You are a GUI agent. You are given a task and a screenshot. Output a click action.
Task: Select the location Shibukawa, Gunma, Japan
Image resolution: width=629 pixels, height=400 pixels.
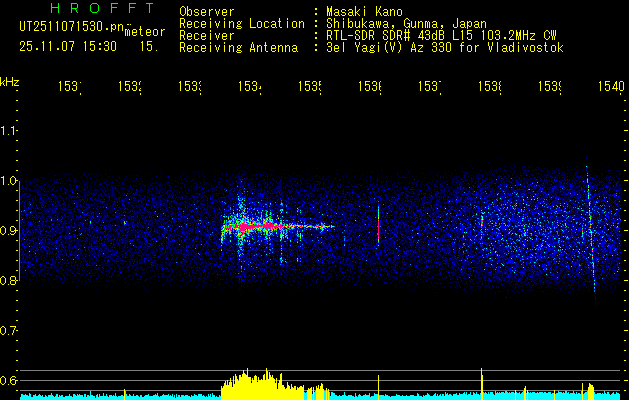pyautogui.click(x=406, y=24)
